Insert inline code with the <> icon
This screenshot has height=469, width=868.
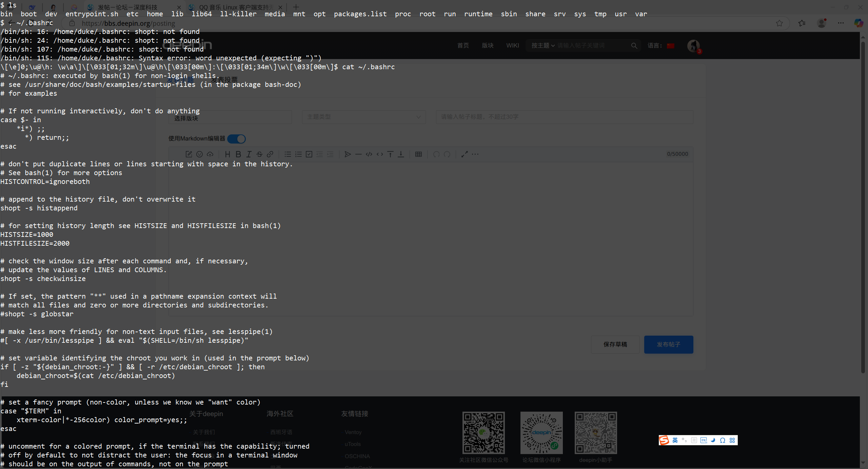[380, 154]
